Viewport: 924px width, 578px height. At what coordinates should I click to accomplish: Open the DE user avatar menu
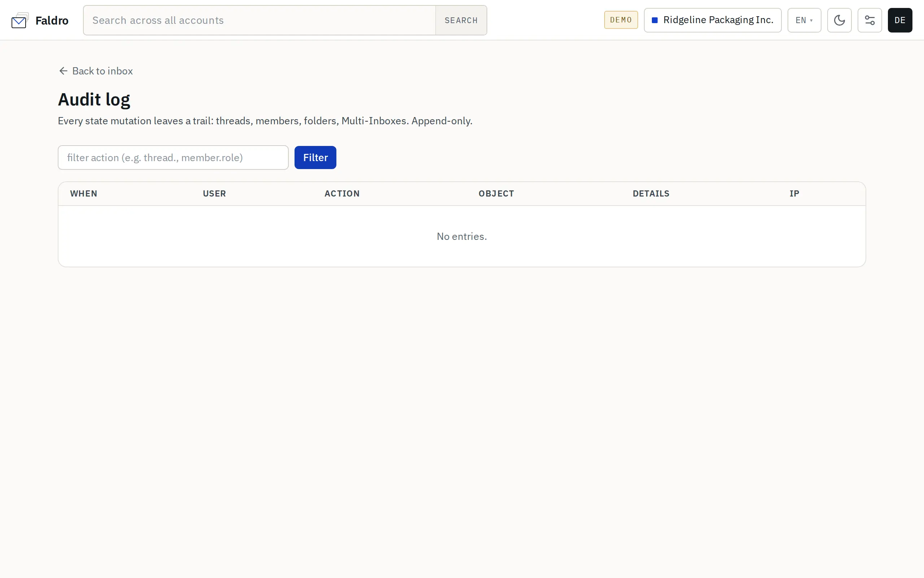point(899,20)
